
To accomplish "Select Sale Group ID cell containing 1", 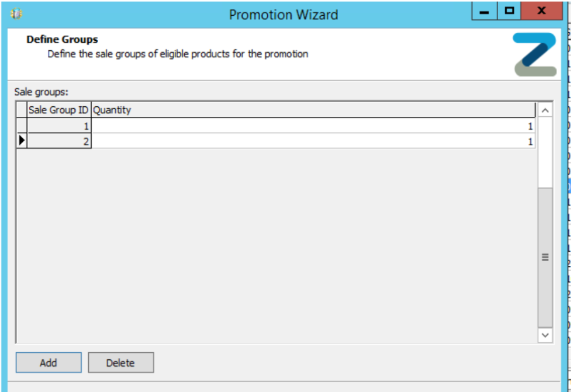I will click(x=59, y=126).
